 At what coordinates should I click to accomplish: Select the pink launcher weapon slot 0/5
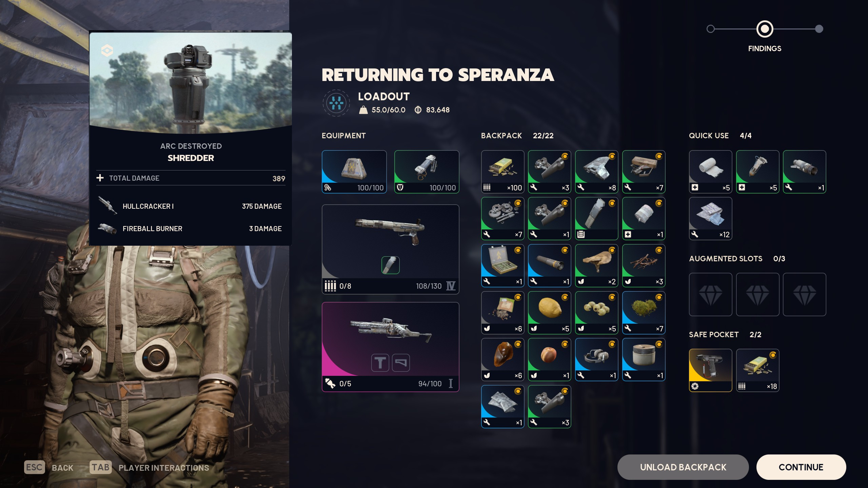click(390, 347)
